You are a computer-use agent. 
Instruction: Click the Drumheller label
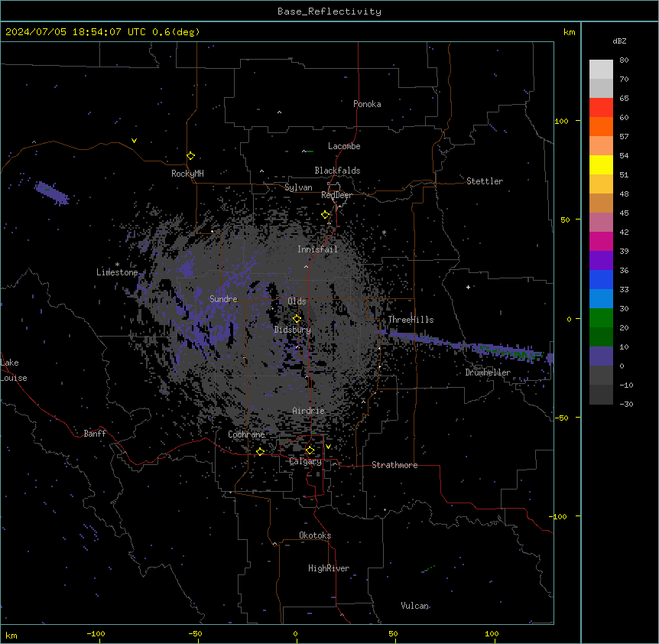488,372
